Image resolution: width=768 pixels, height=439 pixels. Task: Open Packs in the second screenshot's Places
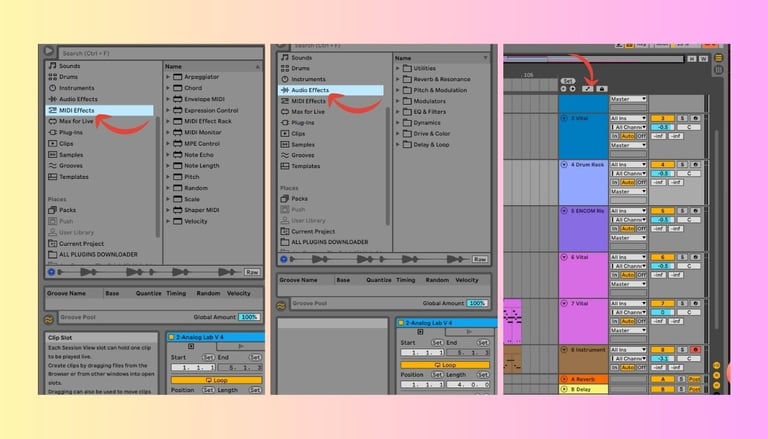[294, 198]
